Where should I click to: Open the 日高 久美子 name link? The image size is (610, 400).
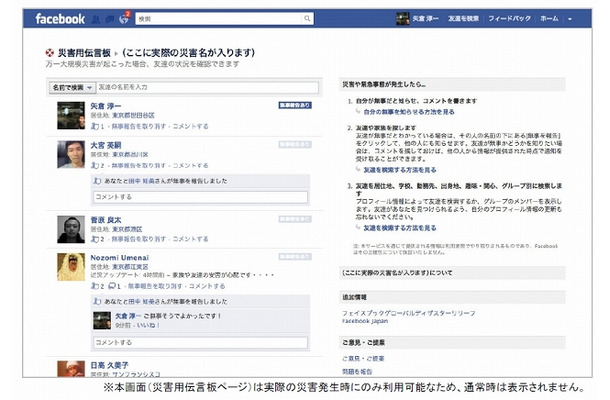(x=109, y=365)
